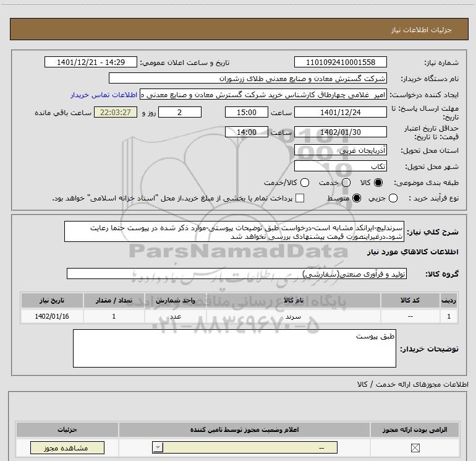Screen dimensions: 476x461
Task: Click the need date cell 1402/01/16
Action: [x=52, y=316]
